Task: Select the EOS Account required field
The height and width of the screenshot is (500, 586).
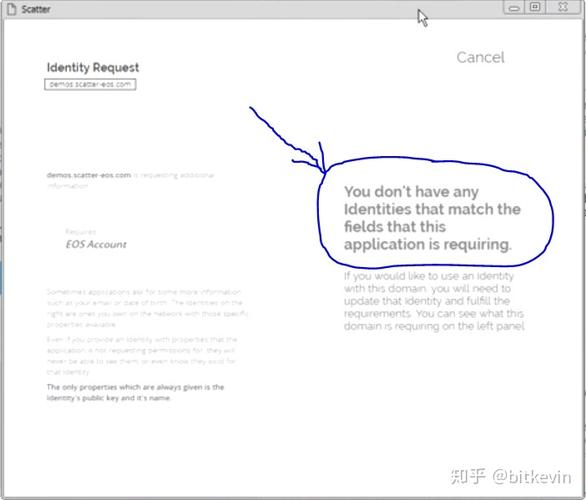Action: coord(96,244)
